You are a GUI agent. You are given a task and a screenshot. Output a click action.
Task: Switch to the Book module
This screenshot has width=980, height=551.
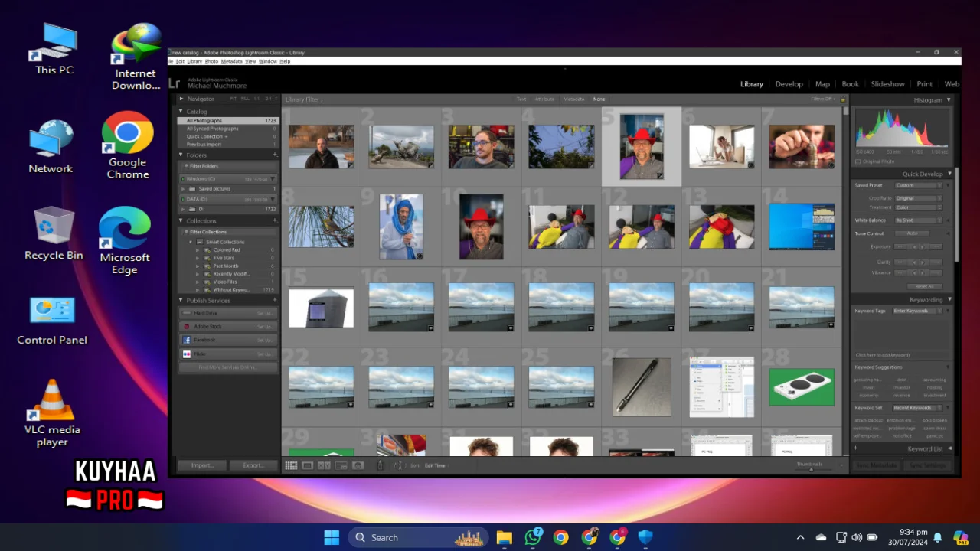click(x=850, y=84)
